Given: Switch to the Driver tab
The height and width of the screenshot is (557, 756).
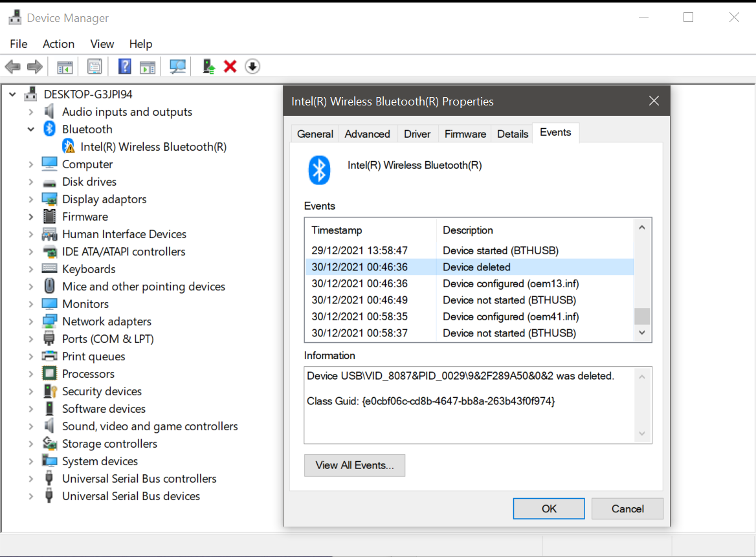Looking at the screenshot, I should click(417, 134).
